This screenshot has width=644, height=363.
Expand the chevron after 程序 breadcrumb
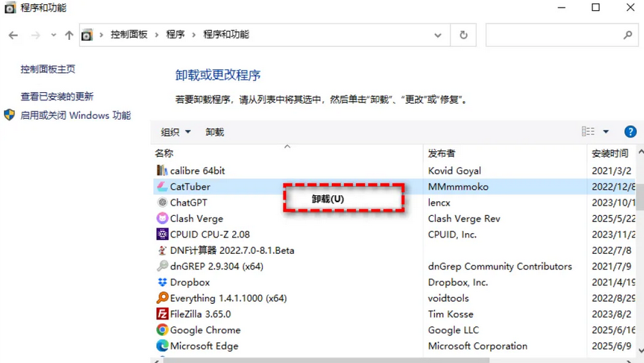(x=193, y=35)
